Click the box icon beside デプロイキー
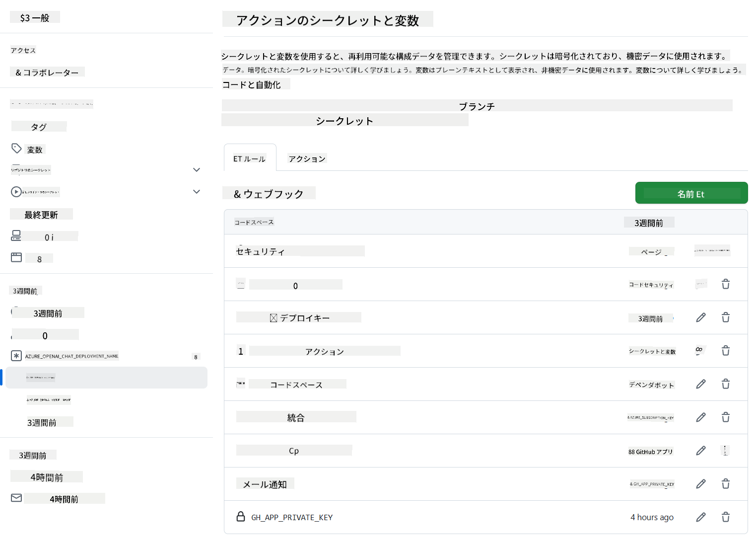The image size is (756, 545). point(273,318)
